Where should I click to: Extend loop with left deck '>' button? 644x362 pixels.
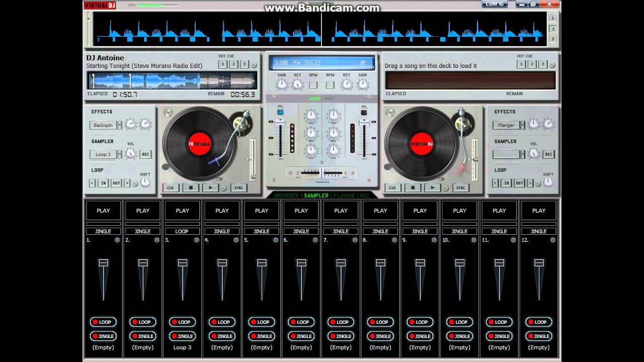pyautogui.click(x=127, y=183)
